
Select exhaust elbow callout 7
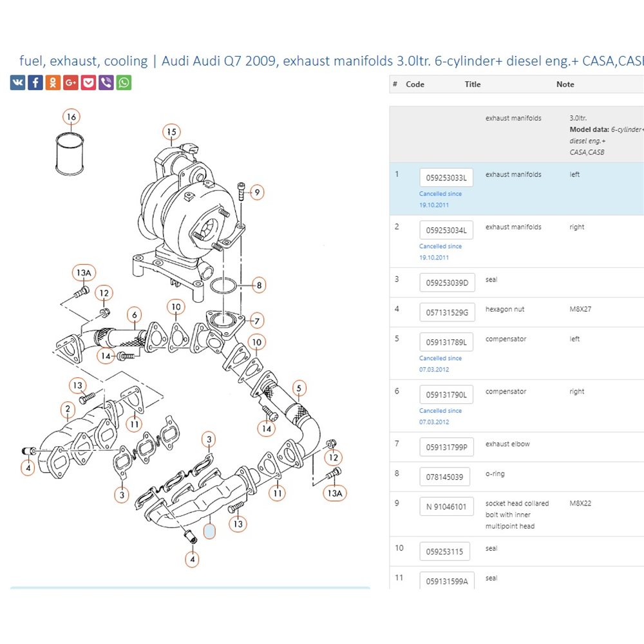pos(257,321)
